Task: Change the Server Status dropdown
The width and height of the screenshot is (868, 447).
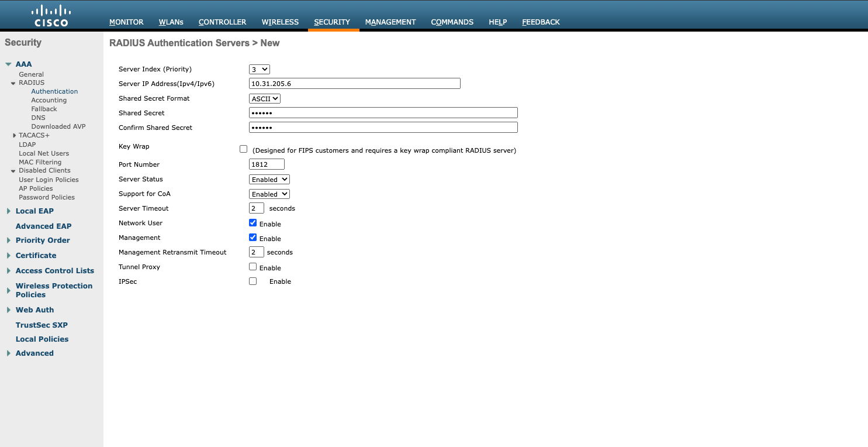Action: click(x=269, y=180)
